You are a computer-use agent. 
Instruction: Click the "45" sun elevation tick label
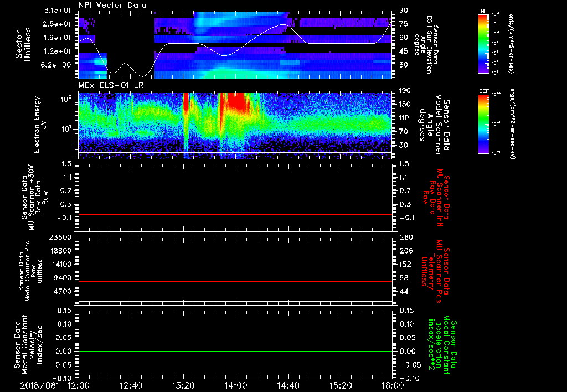(x=404, y=51)
